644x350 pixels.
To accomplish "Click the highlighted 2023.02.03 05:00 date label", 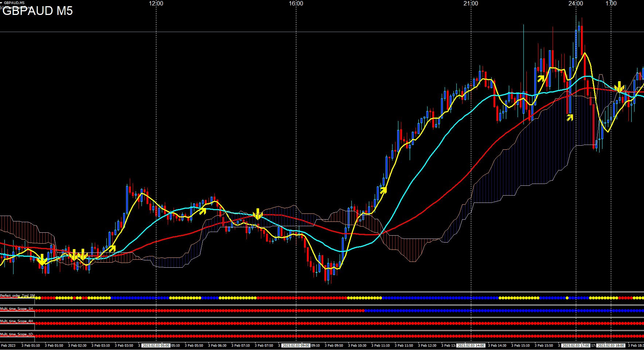I will 156,345.
